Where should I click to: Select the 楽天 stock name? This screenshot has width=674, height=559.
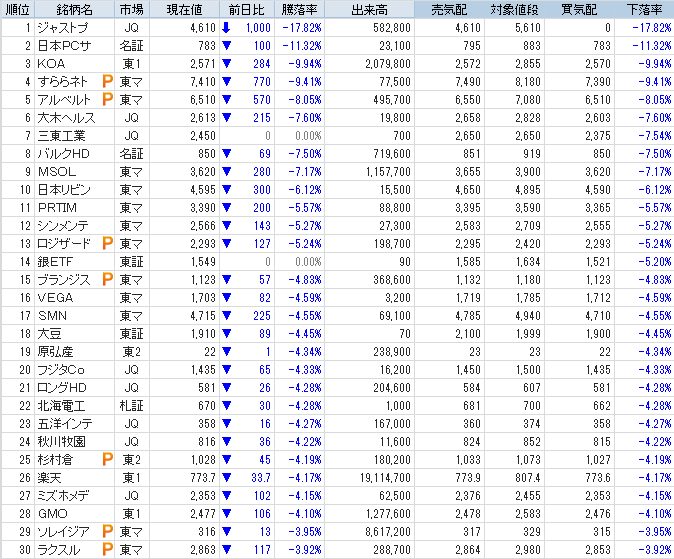(x=49, y=478)
